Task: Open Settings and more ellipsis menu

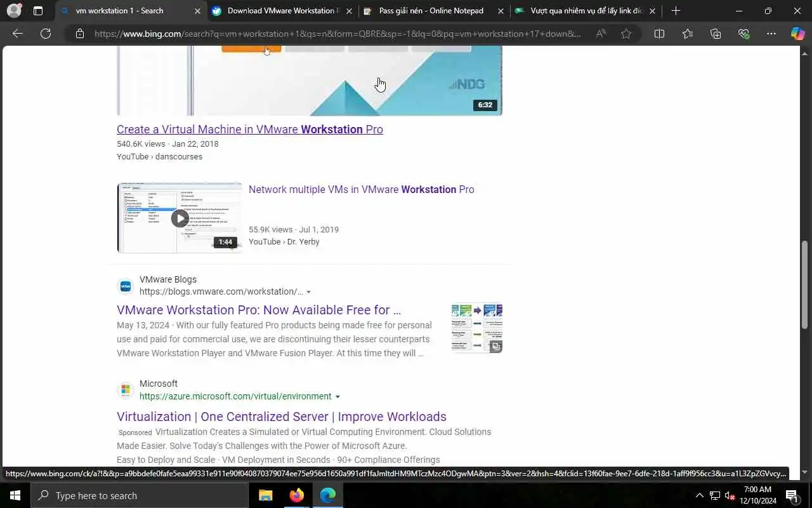Action: click(x=771, y=34)
